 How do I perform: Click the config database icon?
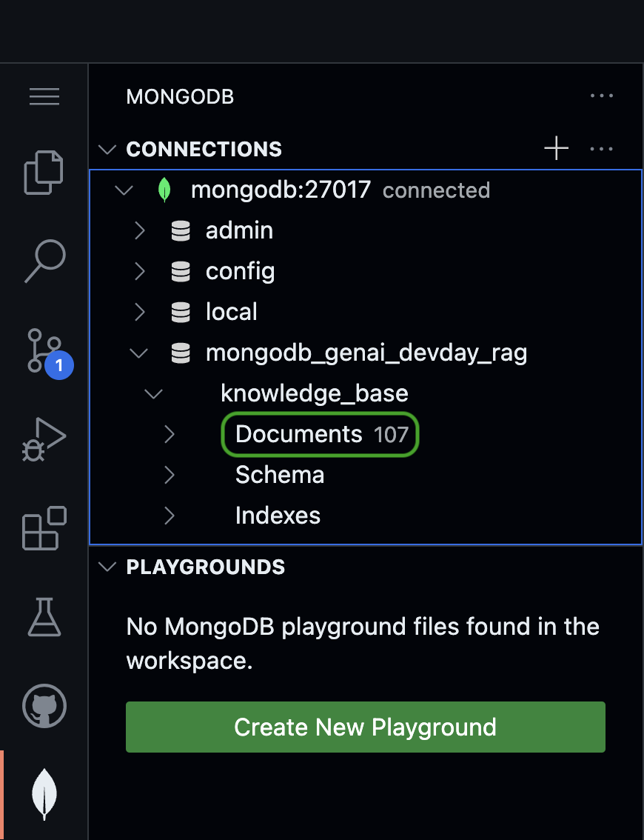181,272
